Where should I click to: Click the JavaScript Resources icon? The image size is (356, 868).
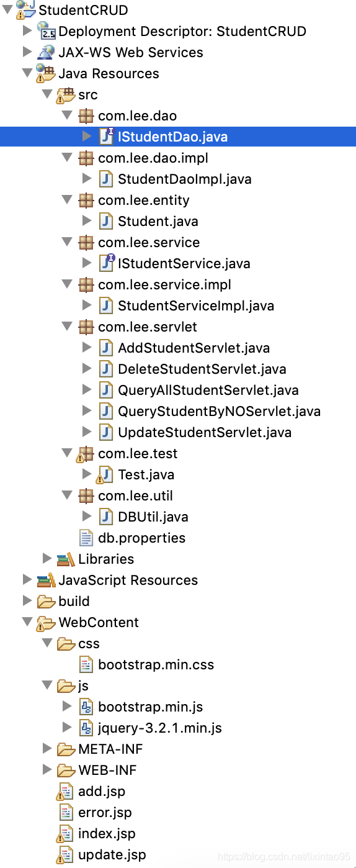tap(46, 580)
